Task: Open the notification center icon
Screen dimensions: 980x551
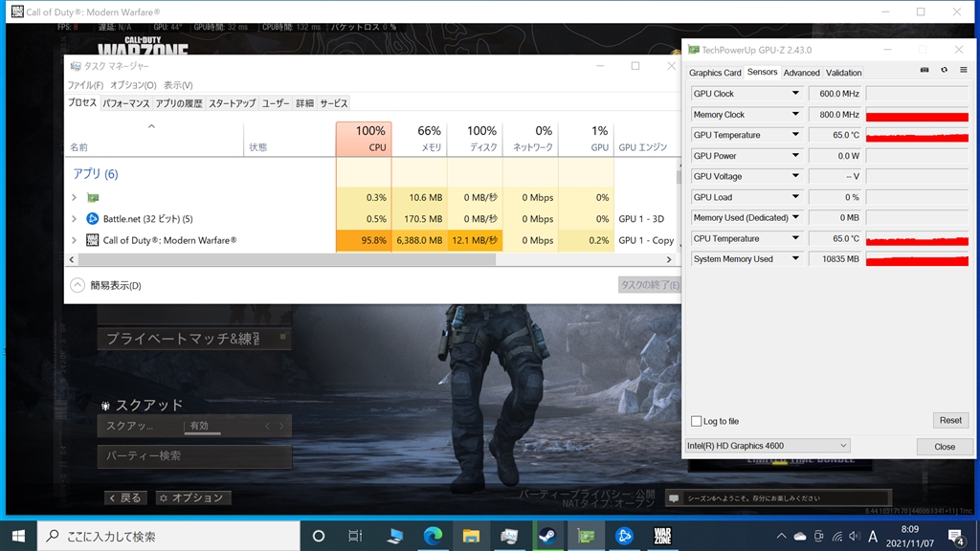Action: (956, 536)
